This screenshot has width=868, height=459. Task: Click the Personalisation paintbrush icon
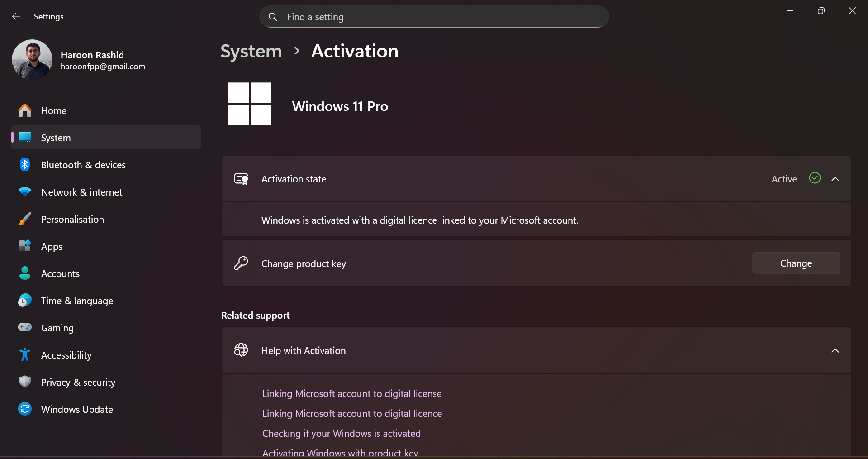point(25,219)
